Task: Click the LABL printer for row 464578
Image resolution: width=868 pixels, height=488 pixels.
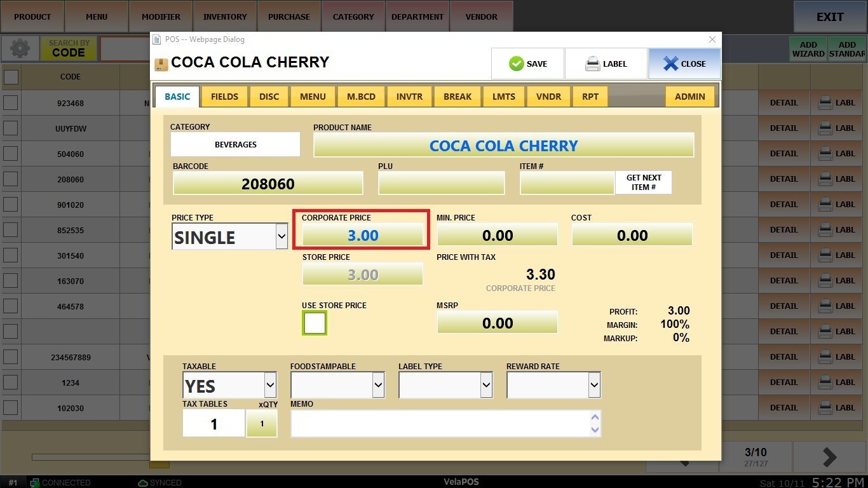Action: pos(836,306)
